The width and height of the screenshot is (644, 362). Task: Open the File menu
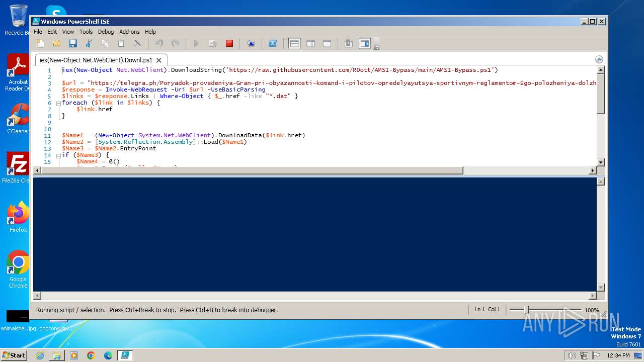tap(38, 32)
